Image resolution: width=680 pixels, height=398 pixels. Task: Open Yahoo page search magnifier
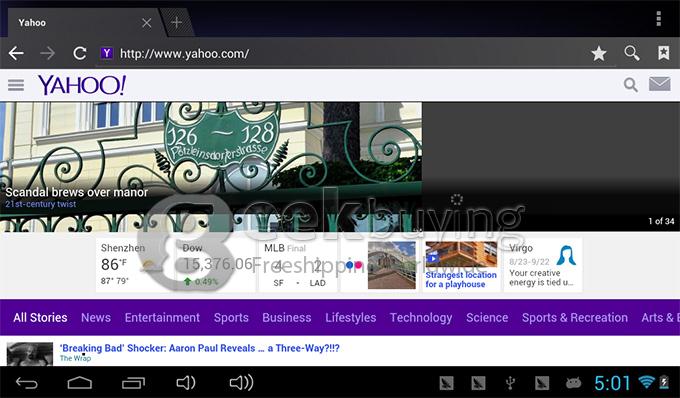pos(631,85)
